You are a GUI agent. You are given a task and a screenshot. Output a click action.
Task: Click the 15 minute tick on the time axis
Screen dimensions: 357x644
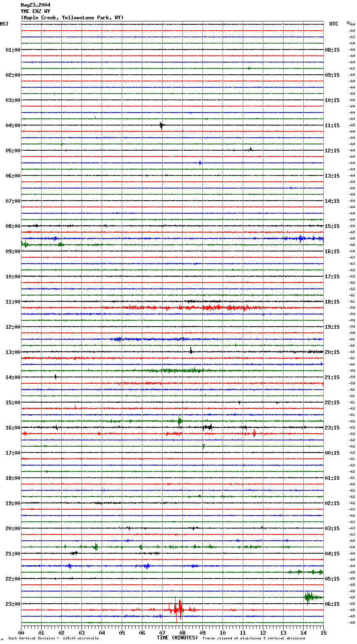click(x=323, y=633)
